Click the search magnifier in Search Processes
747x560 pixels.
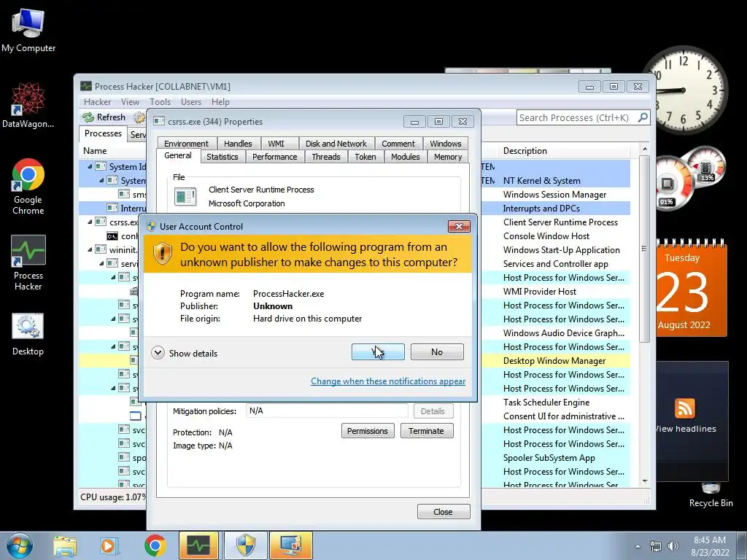click(x=643, y=117)
